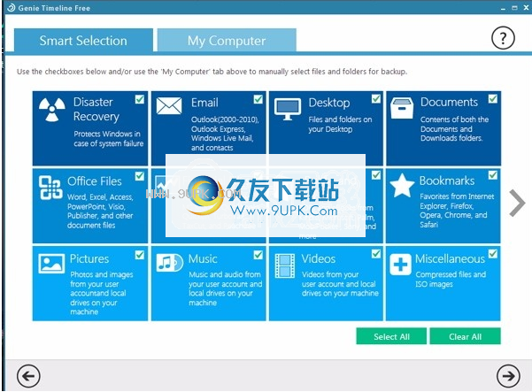The width and height of the screenshot is (532, 392).
Task: Show more categories with the right chevron
Action: [x=517, y=204]
